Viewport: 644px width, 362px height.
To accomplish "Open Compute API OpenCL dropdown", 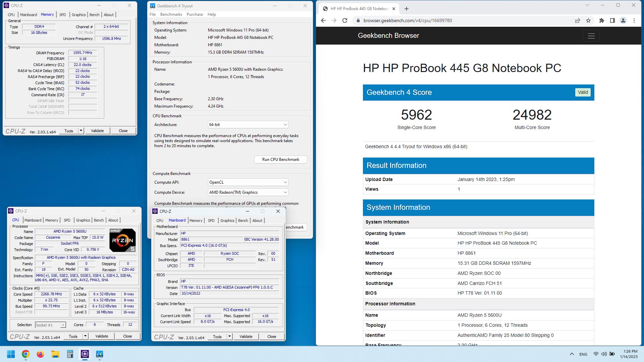I will [248, 182].
